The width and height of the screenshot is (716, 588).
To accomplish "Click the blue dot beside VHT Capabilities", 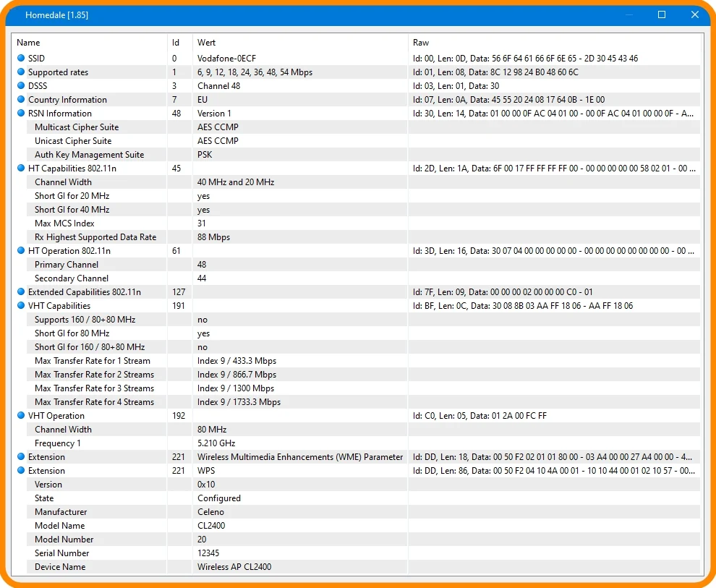I will pyautogui.click(x=20, y=305).
